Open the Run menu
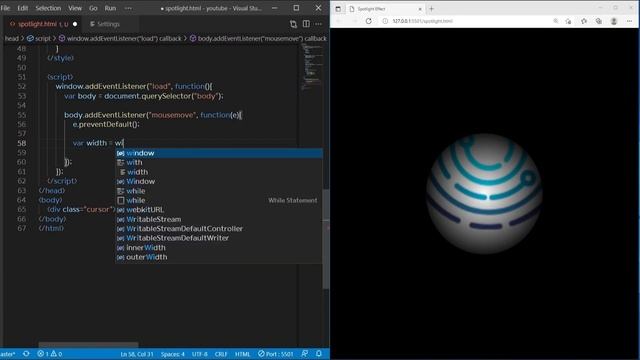This screenshot has height=360, width=640. (110, 8)
